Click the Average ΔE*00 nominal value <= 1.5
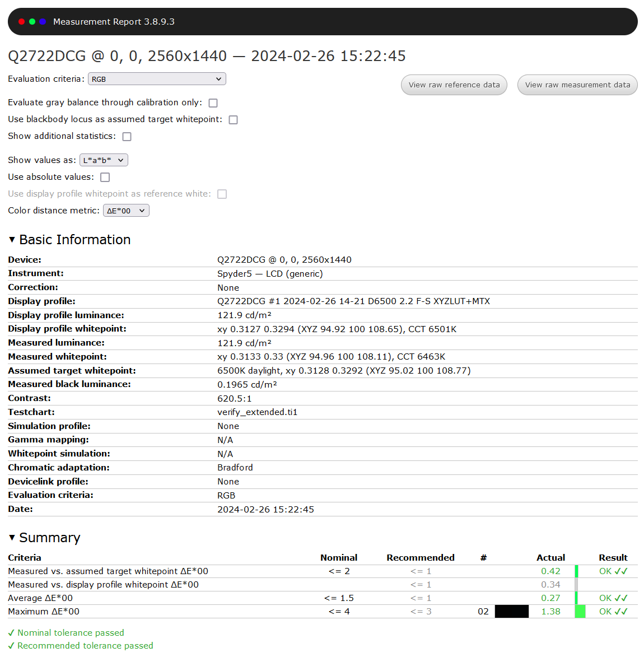This screenshot has height=657, width=644. coord(339,598)
